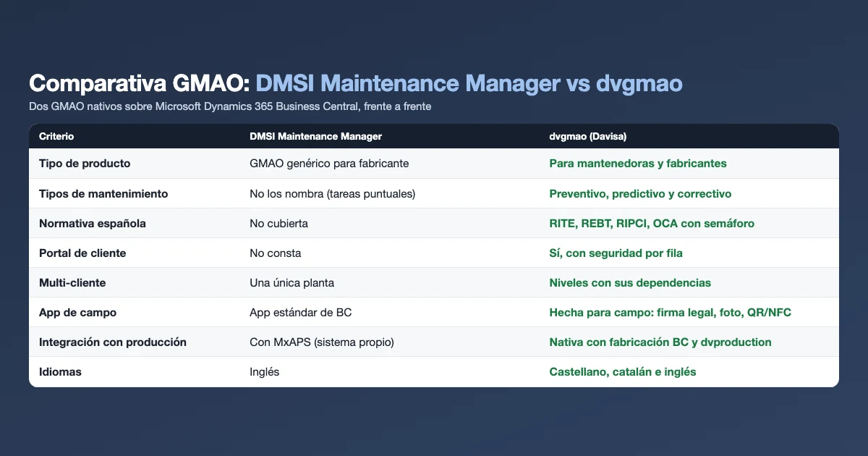The width and height of the screenshot is (868, 456).
Task: Select the 'Normativa española' row label
Action: point(93,223)
